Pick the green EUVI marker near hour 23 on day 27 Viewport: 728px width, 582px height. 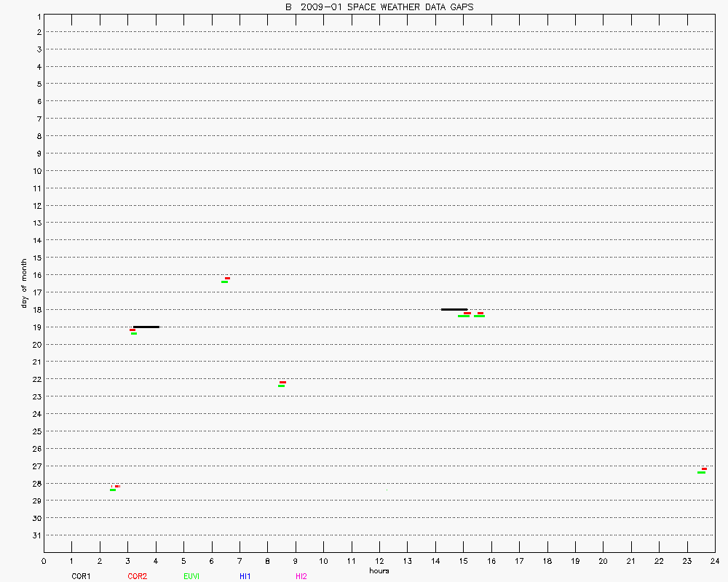(x=701, y=472)
